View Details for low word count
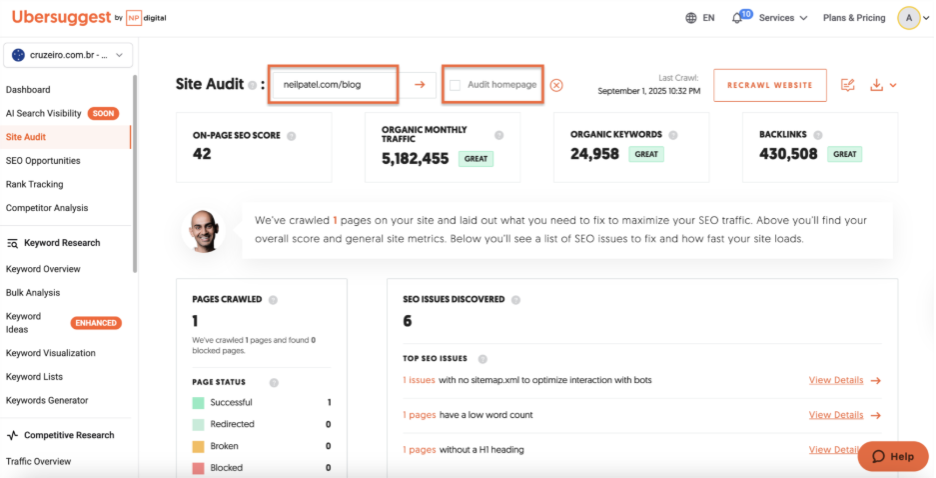 pyautogui.click(x=836, y=415)
